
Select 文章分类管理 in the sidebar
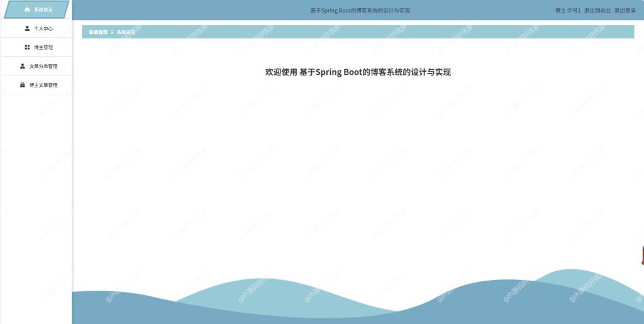(x=36, y=66)
